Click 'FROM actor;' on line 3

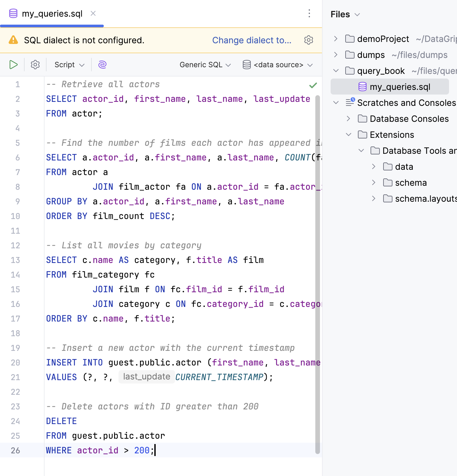click(74, 114)
